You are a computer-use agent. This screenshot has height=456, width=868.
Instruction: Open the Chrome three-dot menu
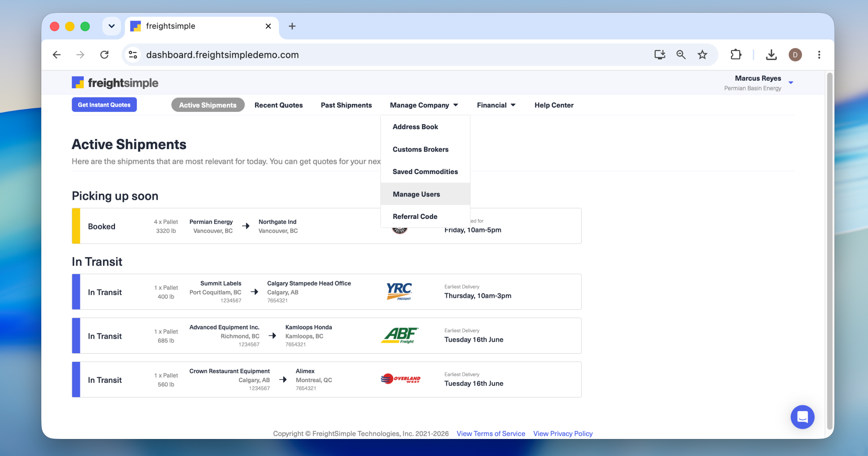(819, 55)
